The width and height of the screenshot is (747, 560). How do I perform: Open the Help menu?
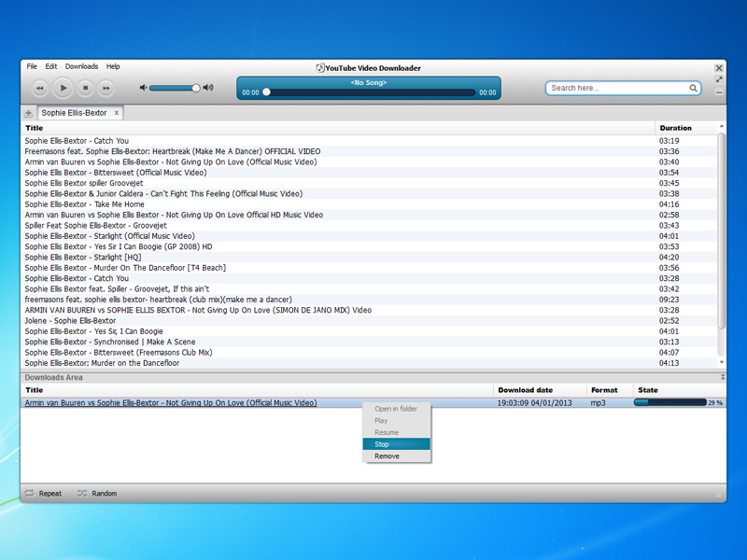[x=113, y=66]
